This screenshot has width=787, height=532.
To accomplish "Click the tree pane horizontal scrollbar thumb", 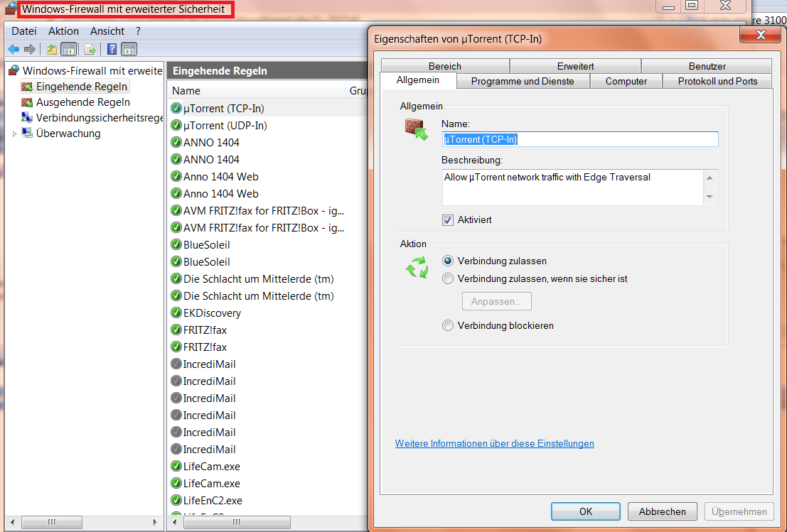I will click(x=52, y=523).
